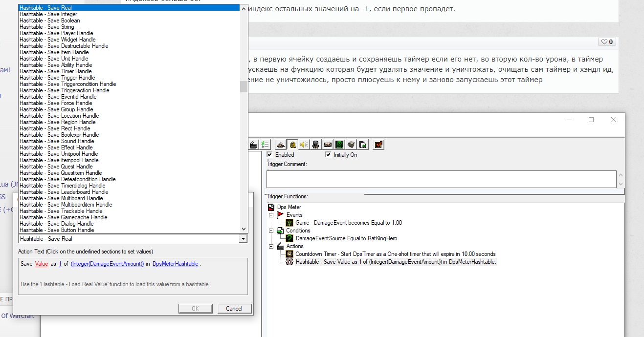Choose Hashtable - Save Quest Handle
This screenshot has height=337, width=644.
tap(129, 167)
